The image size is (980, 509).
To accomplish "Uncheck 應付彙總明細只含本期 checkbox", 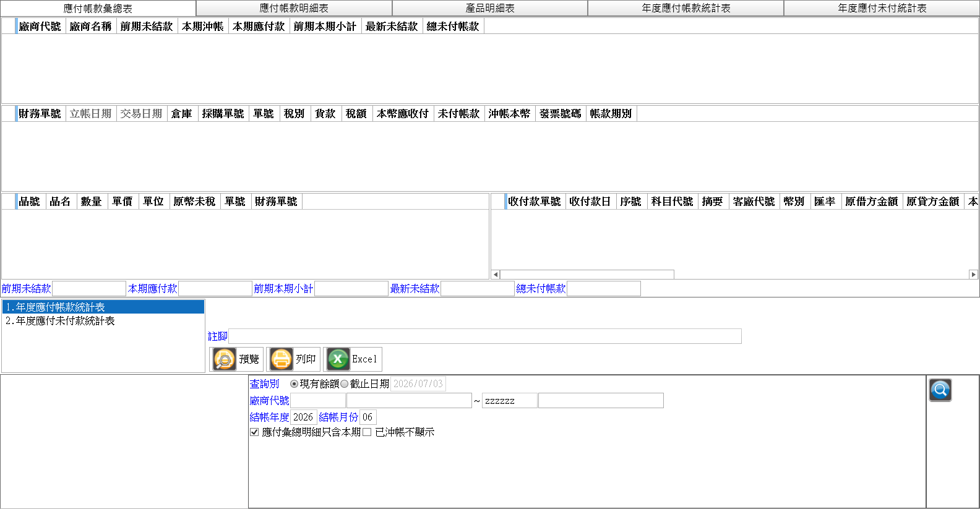I will (254, 432).
